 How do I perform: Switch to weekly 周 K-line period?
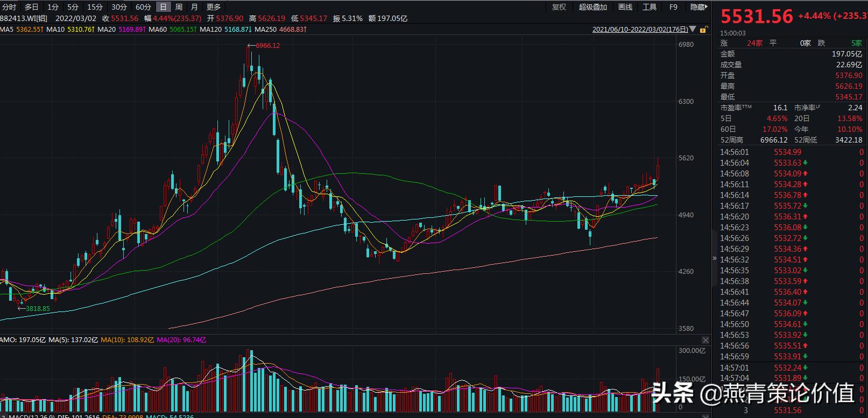179,7
